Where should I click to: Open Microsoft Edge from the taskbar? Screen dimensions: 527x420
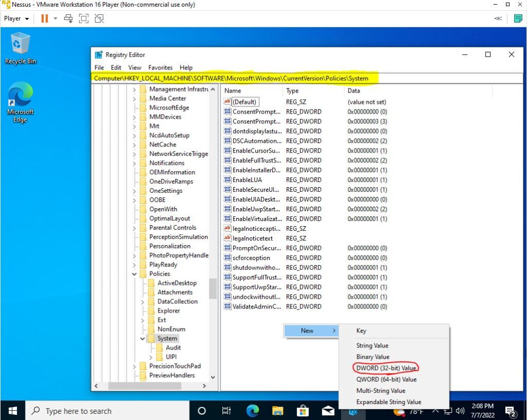point(252,411)
